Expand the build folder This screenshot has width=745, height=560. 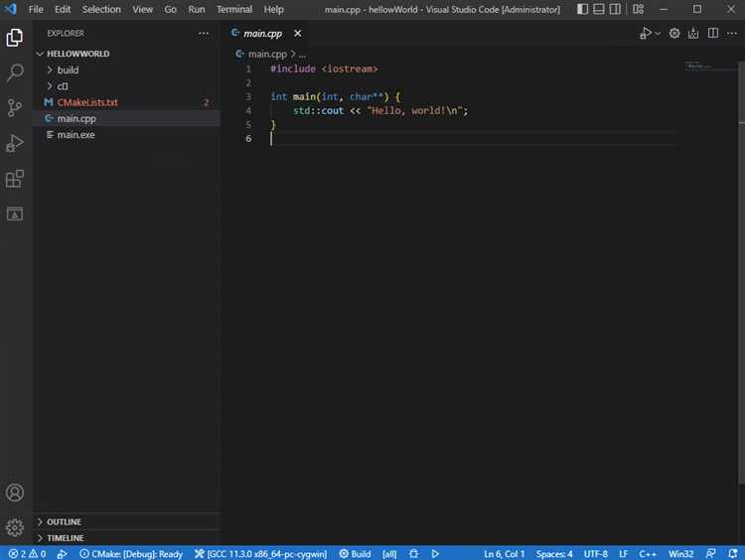tap(126, 70)
